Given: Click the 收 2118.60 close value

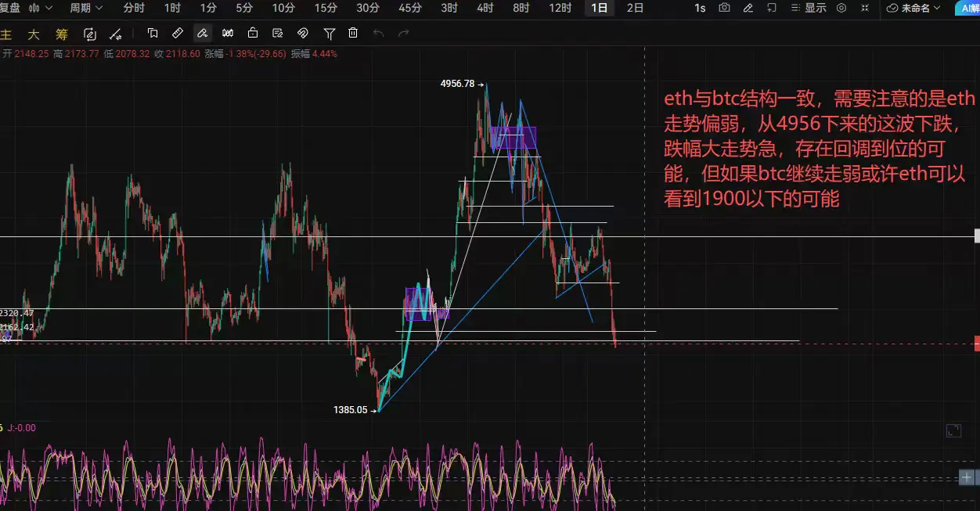Looking at the screenshot, I should click(177, 54).
